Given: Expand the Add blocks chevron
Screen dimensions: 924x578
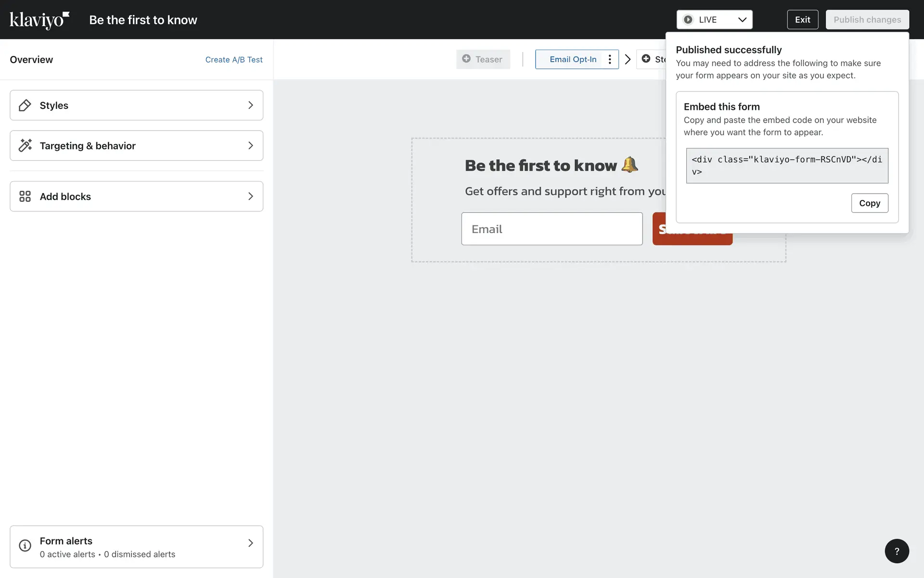Looking at the screenshot, I should 250,197.
